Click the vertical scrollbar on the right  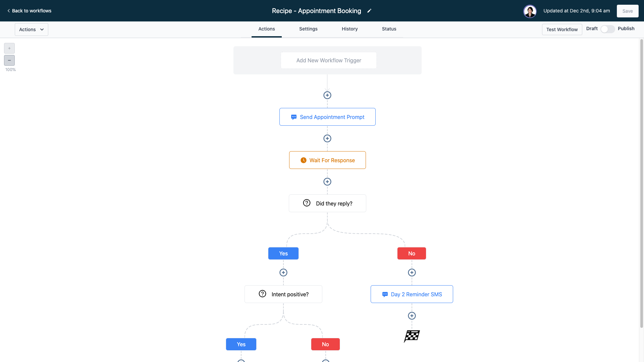click(x=641, y=184)
